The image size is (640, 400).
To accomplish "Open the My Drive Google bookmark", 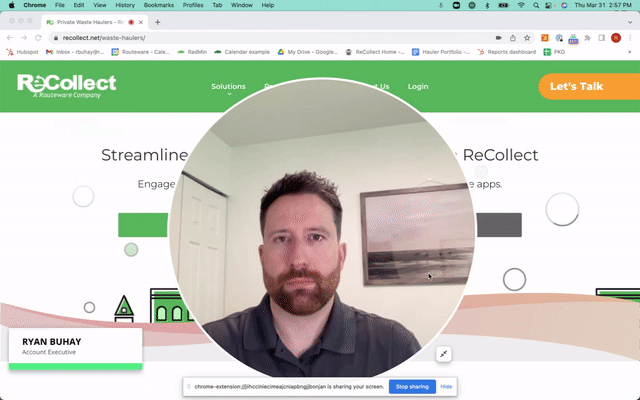I will coord(308,52).
